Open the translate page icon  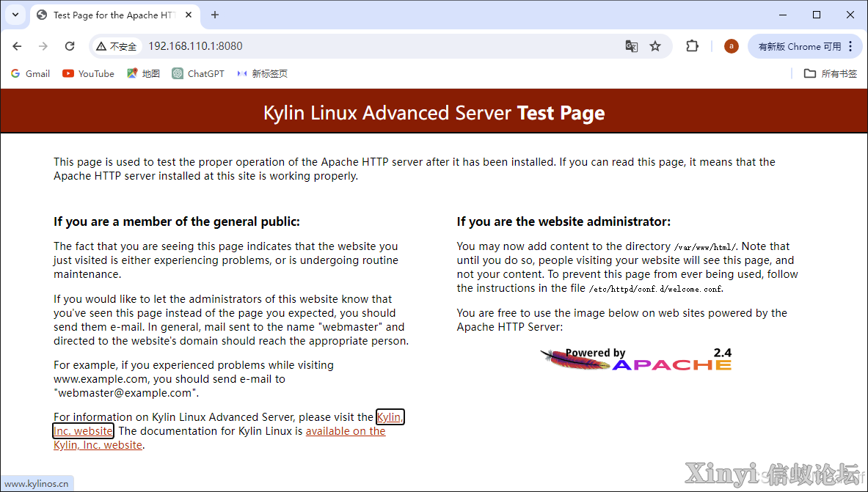[x=632, y=46]
